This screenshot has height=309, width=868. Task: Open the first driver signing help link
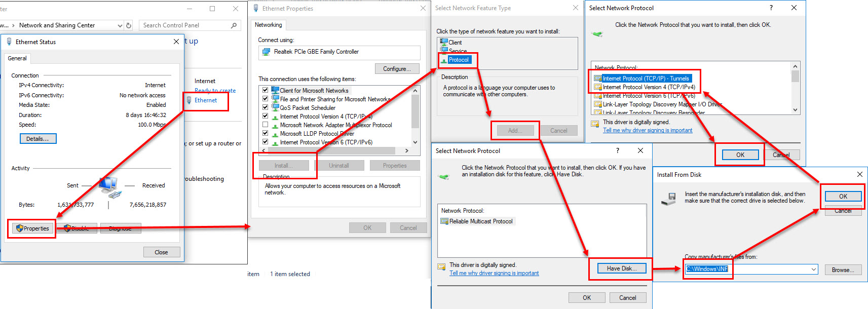(x=647, y=130)
